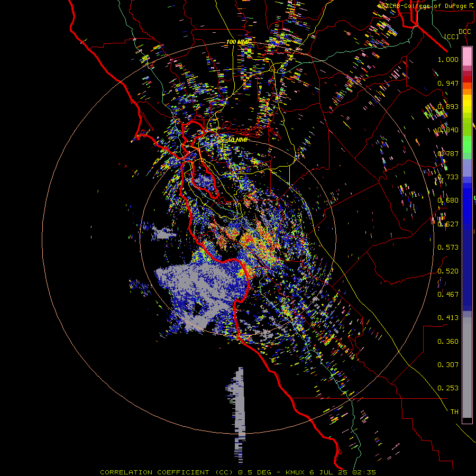Click the 0.253 legend value
The height and width of the screenshot is (476, 476).
click(448, 388)
